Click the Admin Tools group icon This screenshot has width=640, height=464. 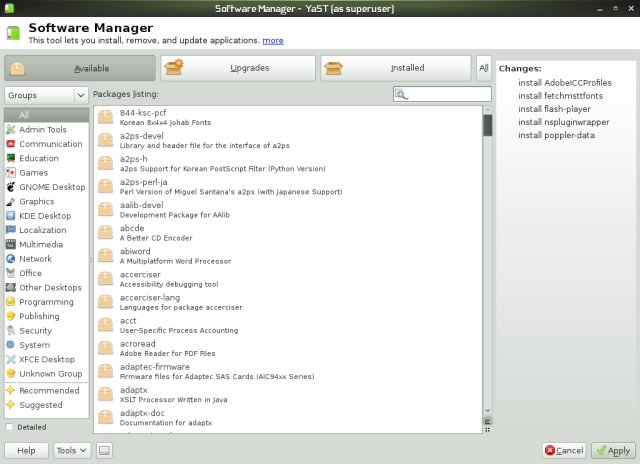point(11,130)
